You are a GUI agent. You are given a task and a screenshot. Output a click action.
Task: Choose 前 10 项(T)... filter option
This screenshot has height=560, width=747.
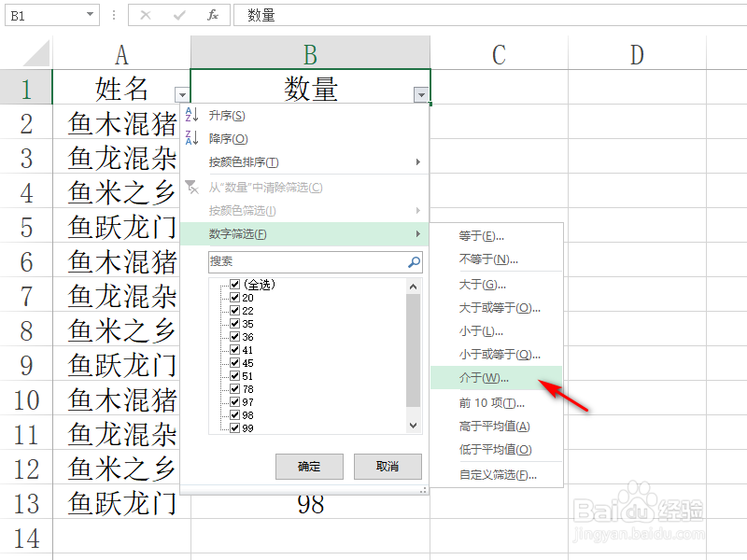[x=497, y=403]
